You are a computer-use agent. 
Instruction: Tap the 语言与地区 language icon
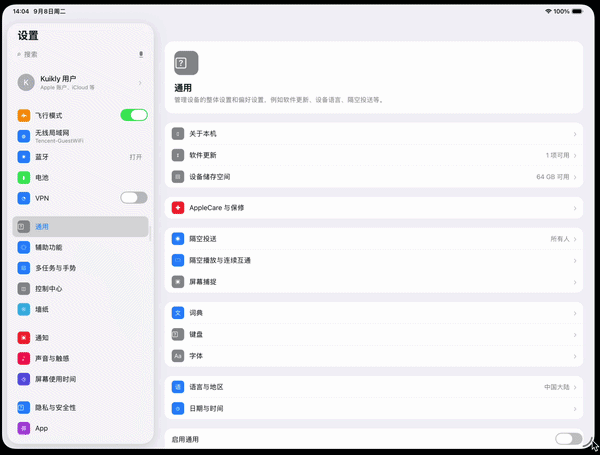[178, 387]
